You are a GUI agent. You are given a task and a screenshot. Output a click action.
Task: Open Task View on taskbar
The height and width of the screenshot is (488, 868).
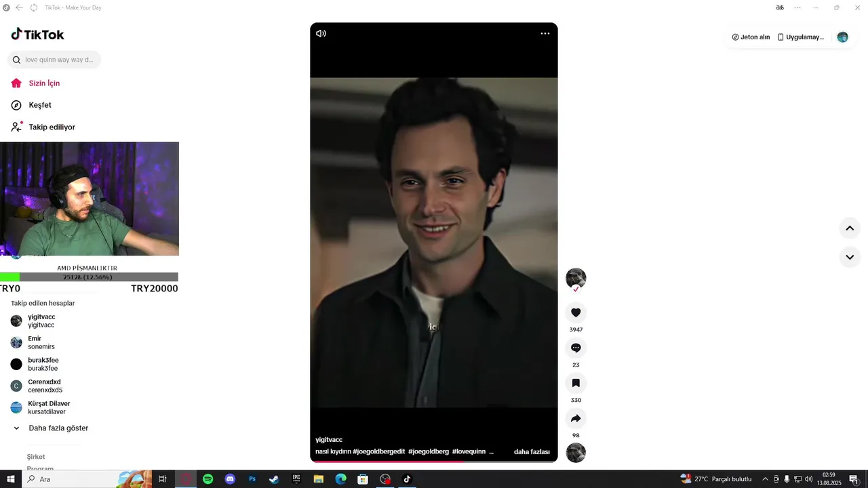pos(163,479)
